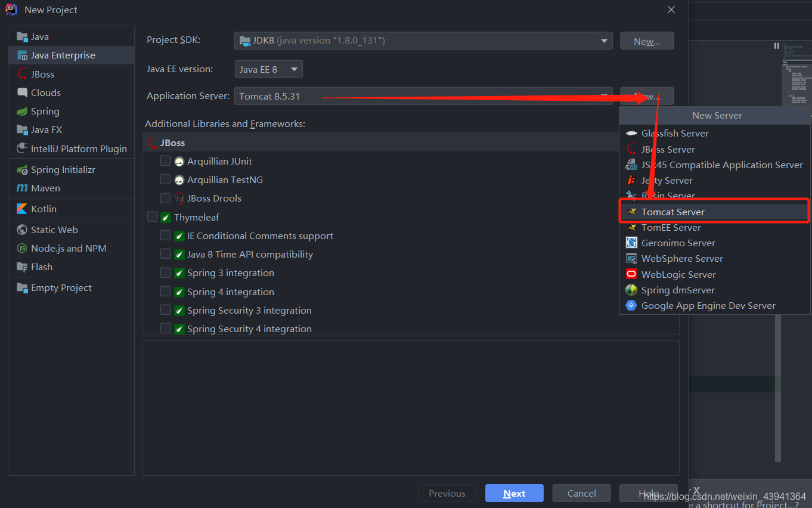The height and width of the screenshot is (508, 812).
Task: Click New button beside Project SDK
Action: click(647, 41)
